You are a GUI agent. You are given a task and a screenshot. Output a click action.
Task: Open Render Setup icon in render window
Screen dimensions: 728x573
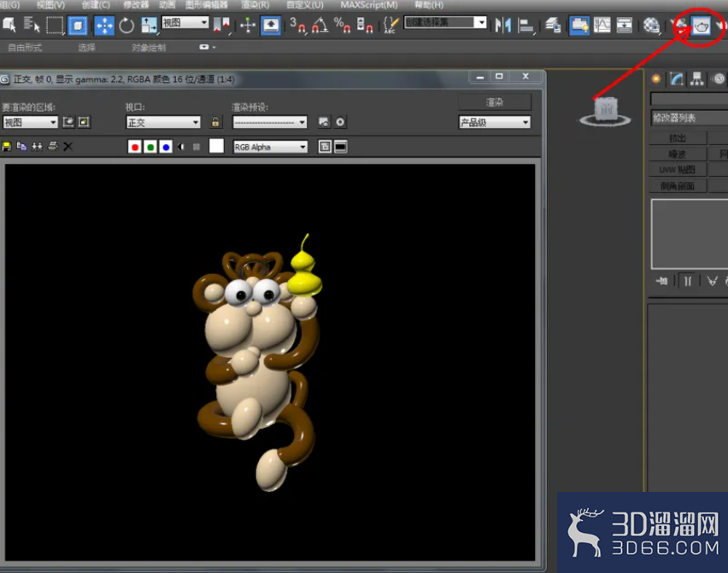tap(324, 122)
